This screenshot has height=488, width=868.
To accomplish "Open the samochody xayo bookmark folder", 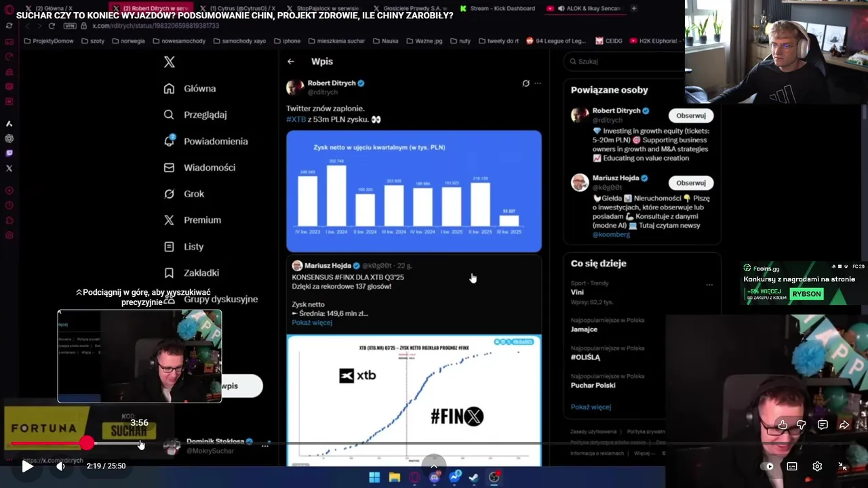I will tap(239, 41).
